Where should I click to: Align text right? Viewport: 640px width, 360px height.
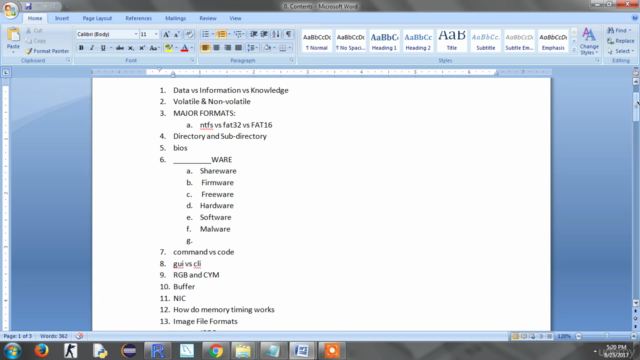pos(227,48)
